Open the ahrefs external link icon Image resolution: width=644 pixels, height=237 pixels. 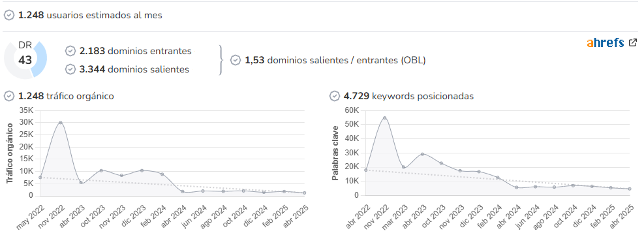633,42
